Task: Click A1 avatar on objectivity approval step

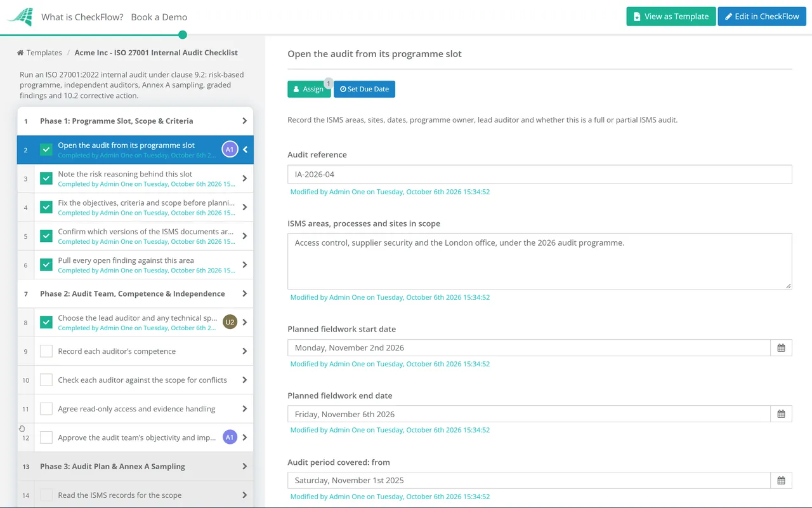Action: click(230, 437)
